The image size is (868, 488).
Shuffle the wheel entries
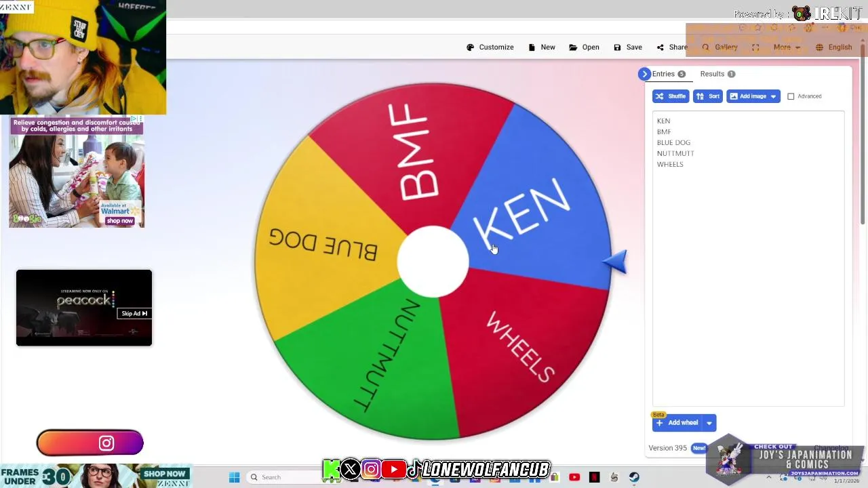pyautogui.click(x=671, y=96)
